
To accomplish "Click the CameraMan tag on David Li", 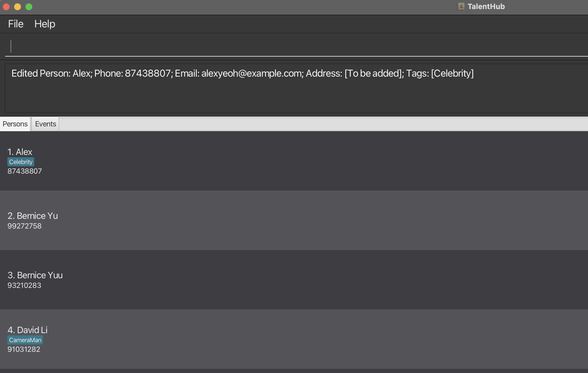I will tap(25, 340).
